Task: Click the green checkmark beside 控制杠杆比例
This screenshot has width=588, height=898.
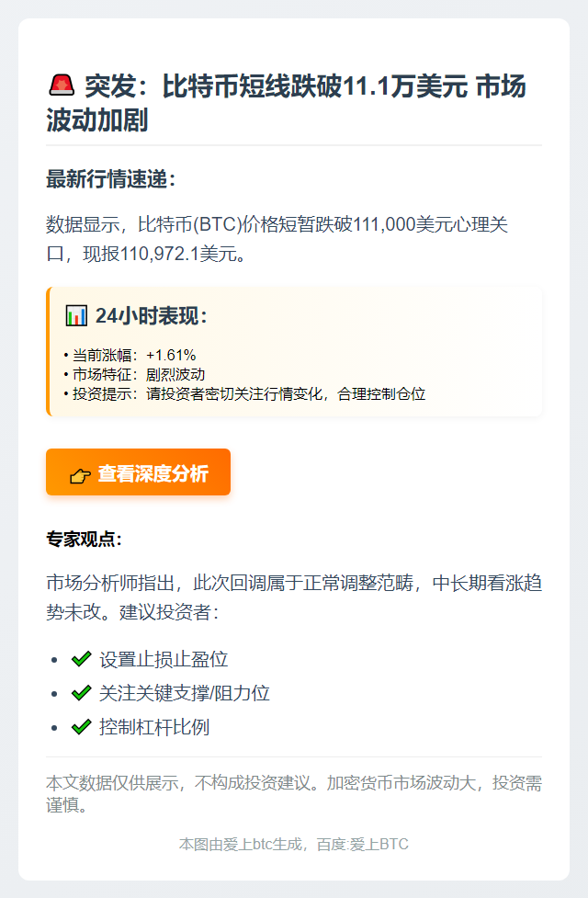Action: pyautogui.click(x=80, y=729)
